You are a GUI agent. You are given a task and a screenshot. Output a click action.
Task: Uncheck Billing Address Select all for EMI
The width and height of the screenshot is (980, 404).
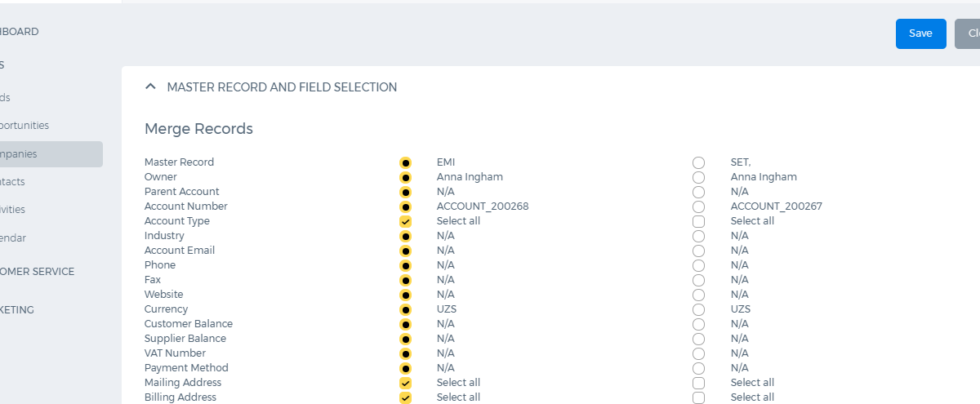(x=406, y=397)
